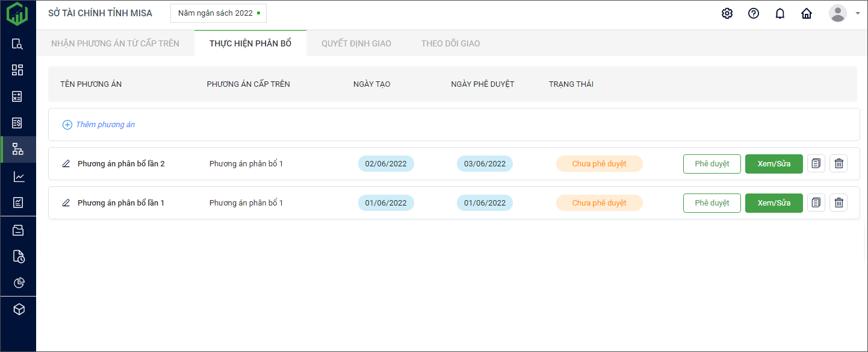Open the Theo dõi giao tab
Screen dimensions: 868x352
point(450,43)
